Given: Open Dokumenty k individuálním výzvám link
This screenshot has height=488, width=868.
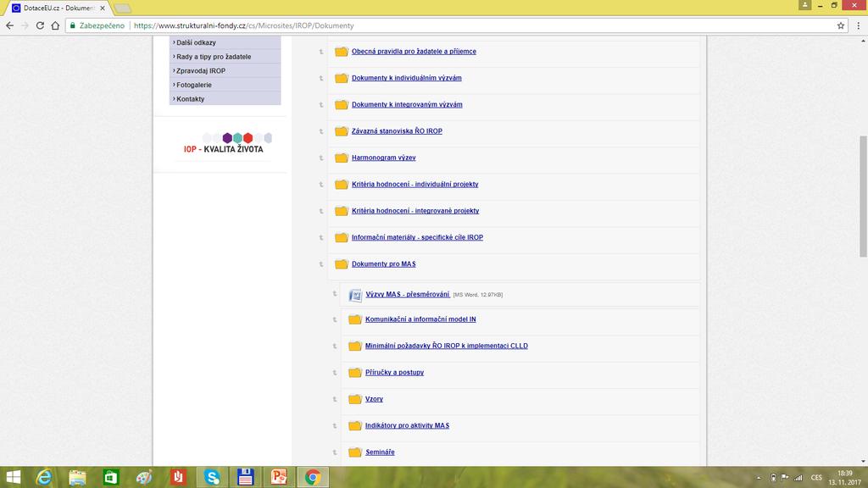Looking at the screenshot, I should pos(406,78).
